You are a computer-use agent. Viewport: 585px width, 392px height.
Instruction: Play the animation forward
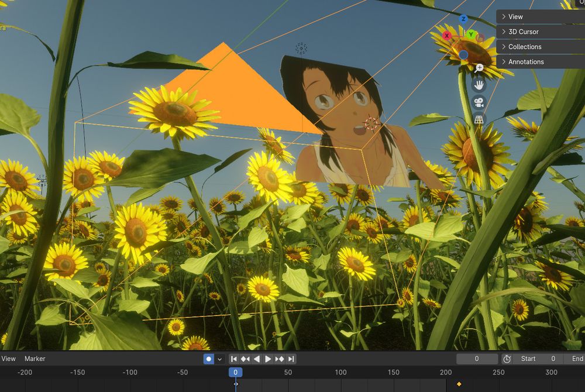click(x=268, y=359)
